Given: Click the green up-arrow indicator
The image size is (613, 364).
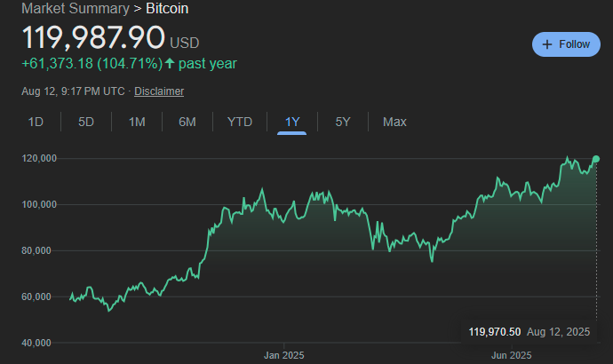Looking at the screenshot, I should coord(170,63).
